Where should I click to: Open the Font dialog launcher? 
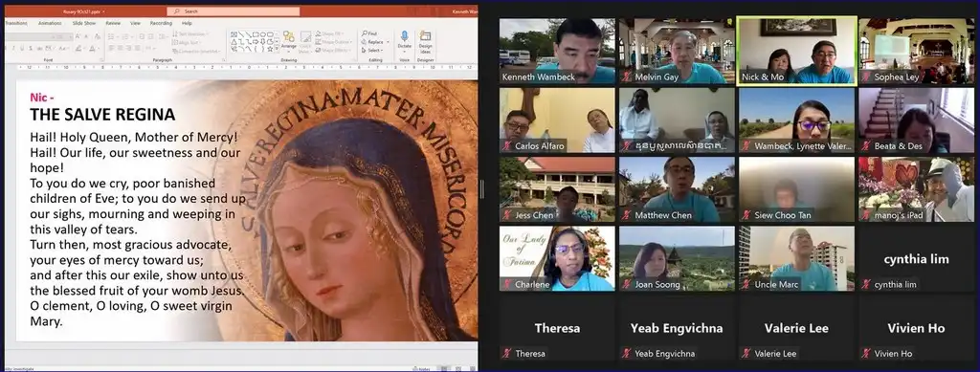101,60
